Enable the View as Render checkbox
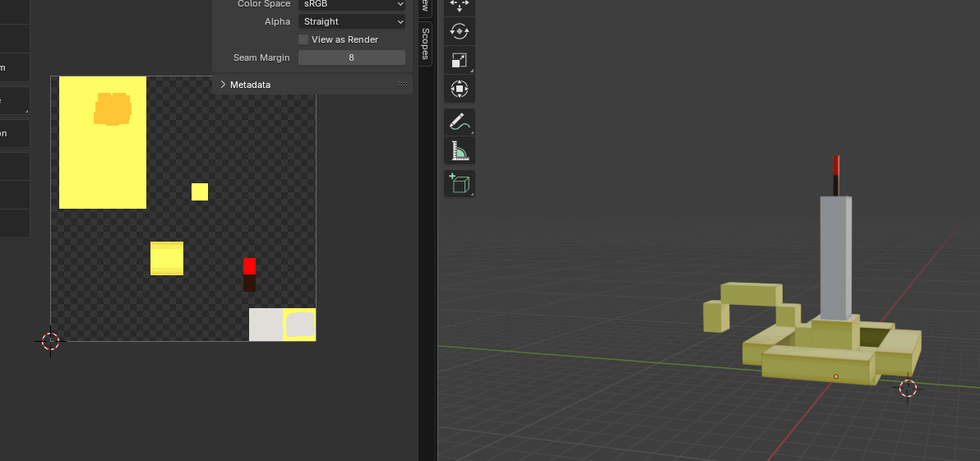980x461 pixels. click(303, 39)
